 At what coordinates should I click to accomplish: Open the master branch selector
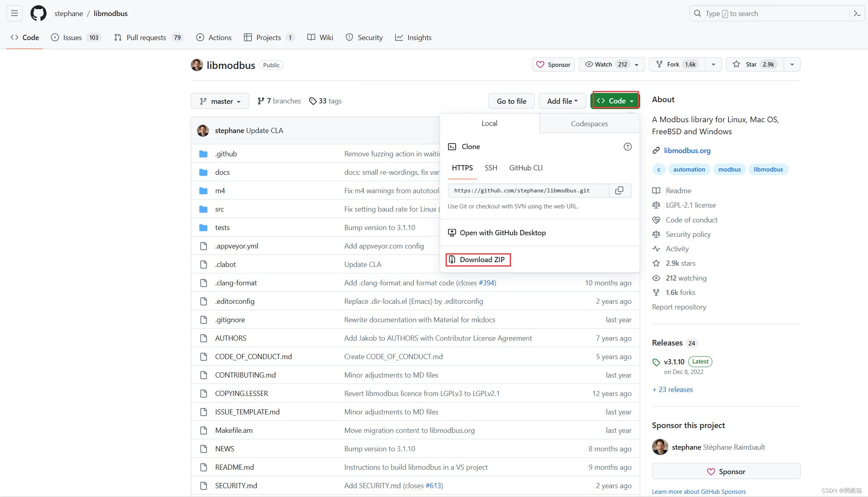tap(220, 101)
